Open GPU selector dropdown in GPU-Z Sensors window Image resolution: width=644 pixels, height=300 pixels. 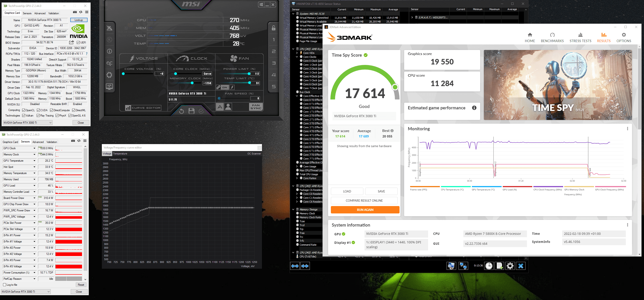[x=26, y=291]
